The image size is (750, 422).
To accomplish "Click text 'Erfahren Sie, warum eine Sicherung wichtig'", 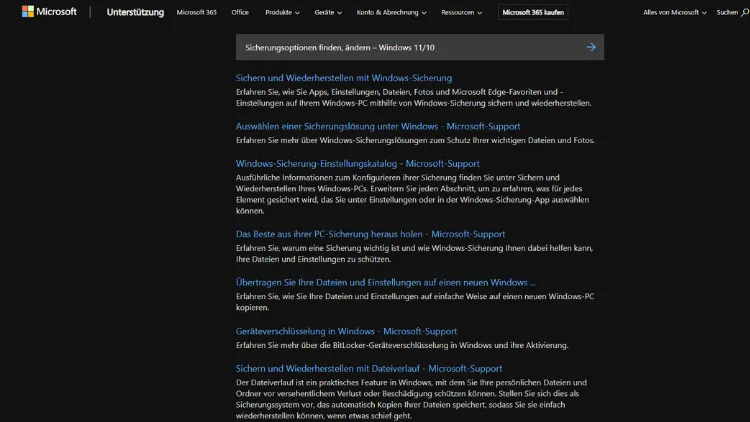I will coord(414,254).
